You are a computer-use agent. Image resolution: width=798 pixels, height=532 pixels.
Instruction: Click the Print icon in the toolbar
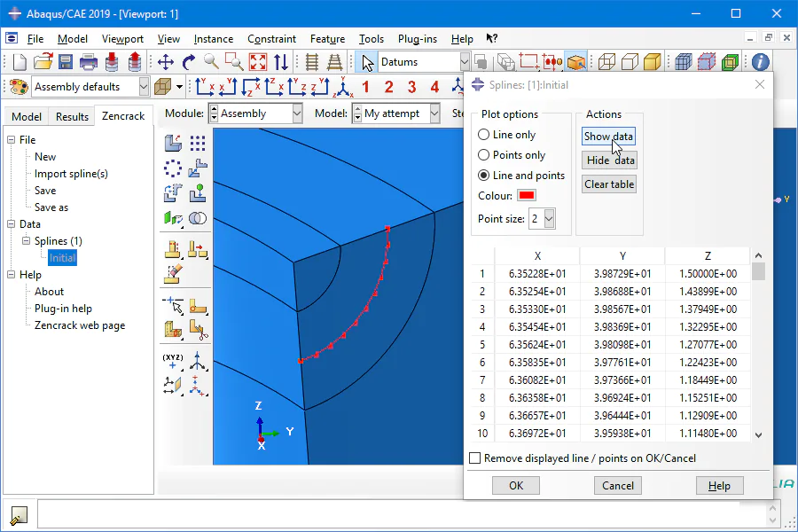pyautogui.click(x=89, y=62)
